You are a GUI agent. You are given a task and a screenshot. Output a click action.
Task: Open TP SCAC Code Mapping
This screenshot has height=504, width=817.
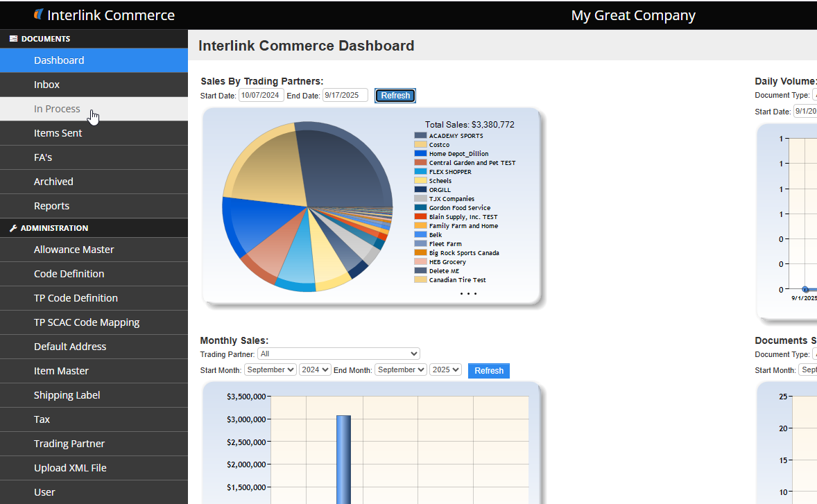pyautogui.click(x=94, y=322)
